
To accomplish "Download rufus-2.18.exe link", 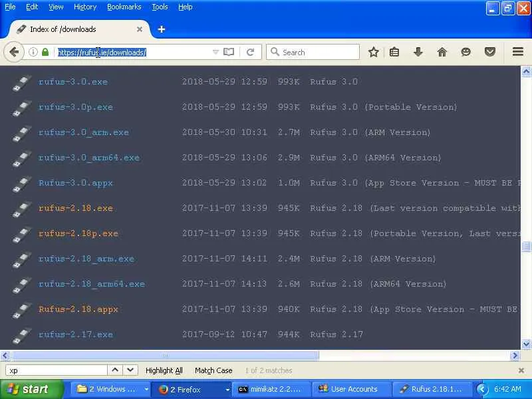I will point(76,208).
